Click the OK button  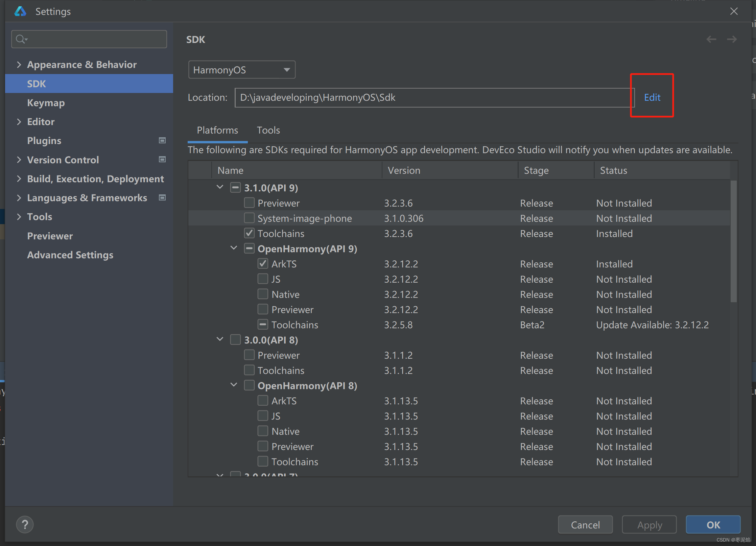(713, 525)
